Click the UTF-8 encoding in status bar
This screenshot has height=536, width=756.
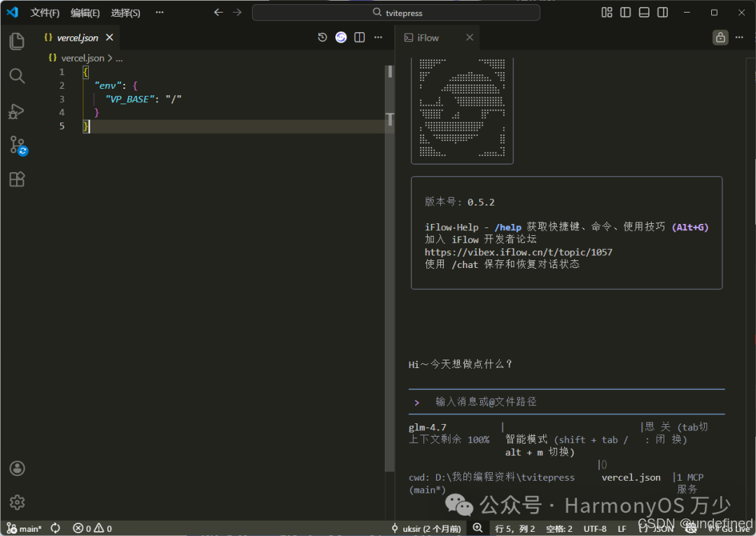tap(595, 528)
